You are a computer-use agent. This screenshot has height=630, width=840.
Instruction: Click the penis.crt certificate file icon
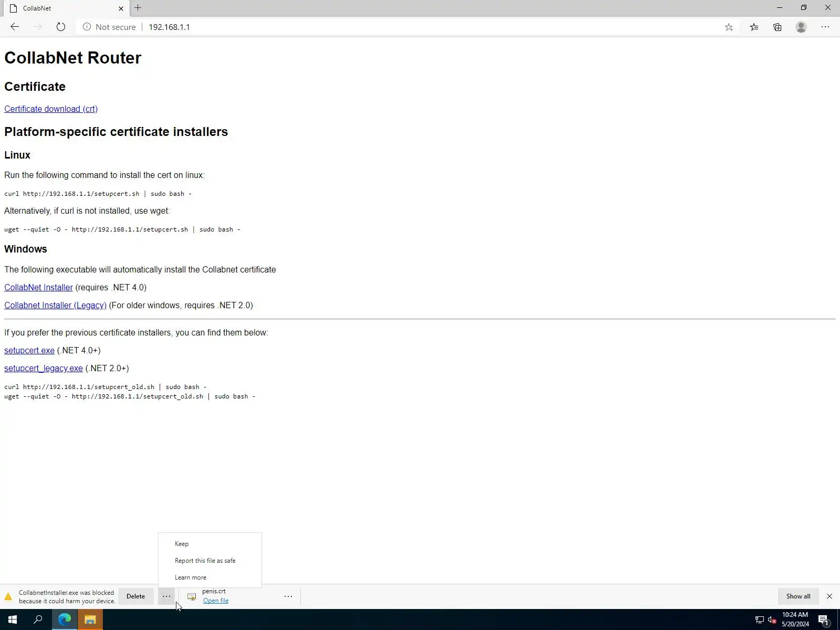[192, 596]
